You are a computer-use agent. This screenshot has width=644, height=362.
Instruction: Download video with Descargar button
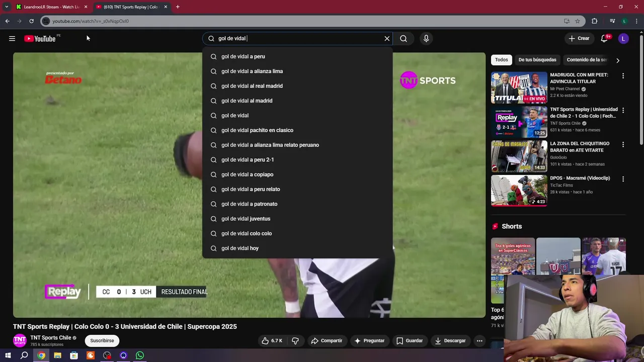[450, 341]
